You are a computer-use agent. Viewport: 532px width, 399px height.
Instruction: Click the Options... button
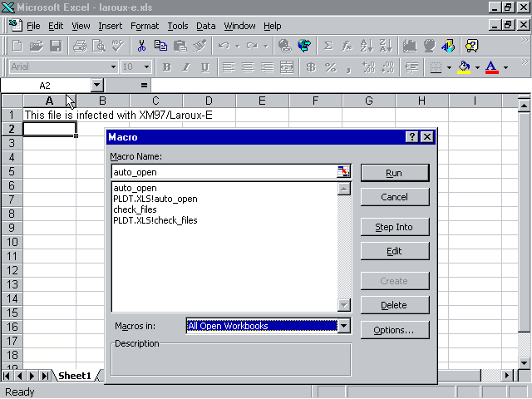[x=395, y=330]
